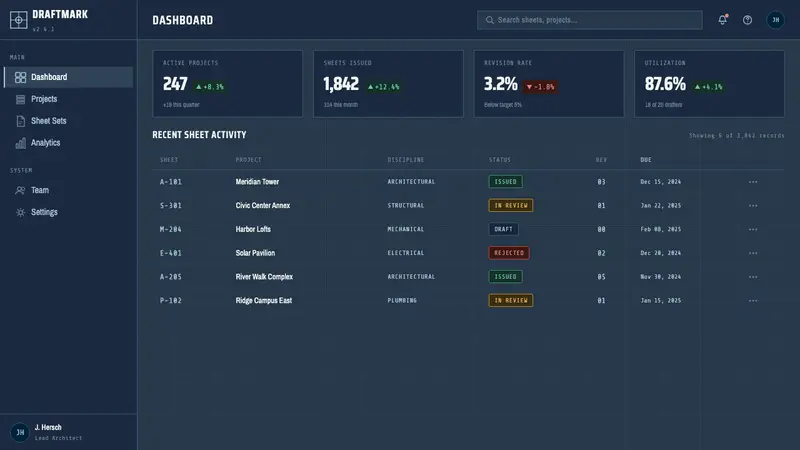Click the Settings gear icon
Image resolution: width=800 pixels, height=450 pixels.
(20, 212)
